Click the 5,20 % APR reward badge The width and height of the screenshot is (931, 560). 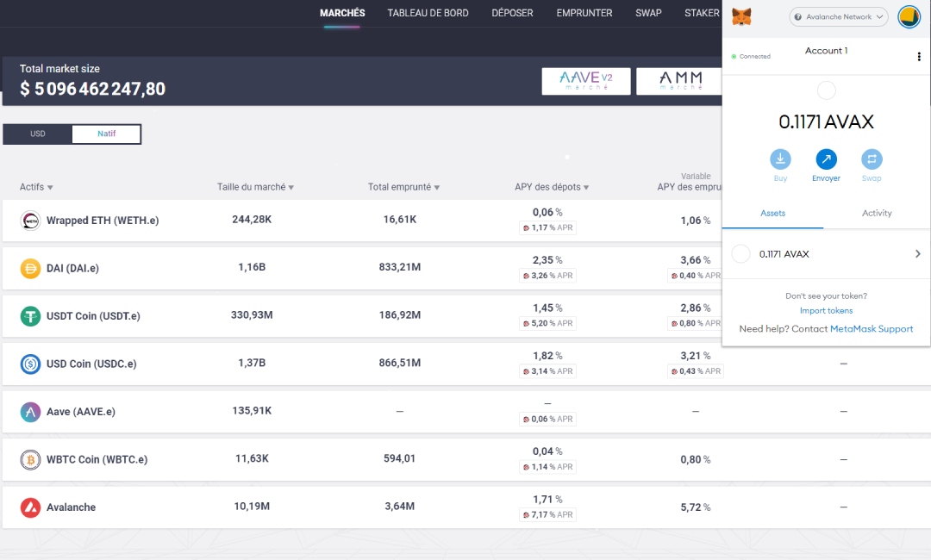(547, 323)
